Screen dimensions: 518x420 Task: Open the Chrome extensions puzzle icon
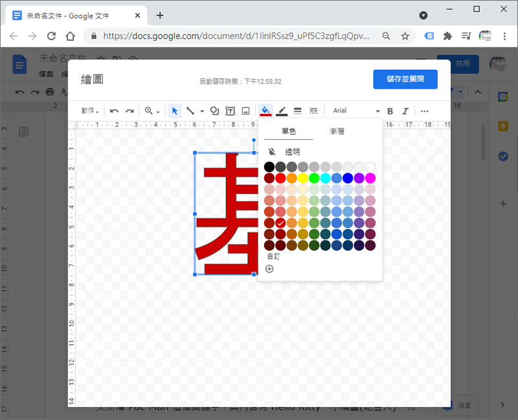click(x=447, y=36)
